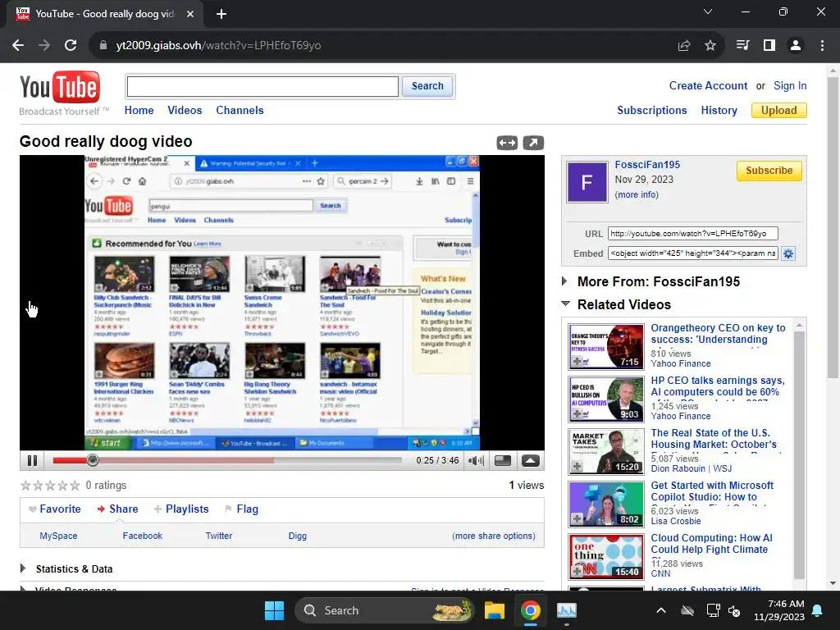Share video to Facebook
The image size is (840, 630).
click(143, 536)
